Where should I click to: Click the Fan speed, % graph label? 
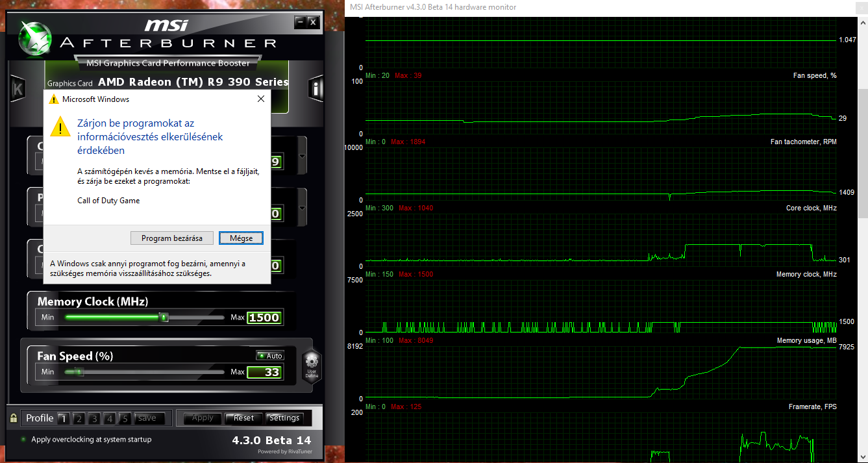point(815,75)
